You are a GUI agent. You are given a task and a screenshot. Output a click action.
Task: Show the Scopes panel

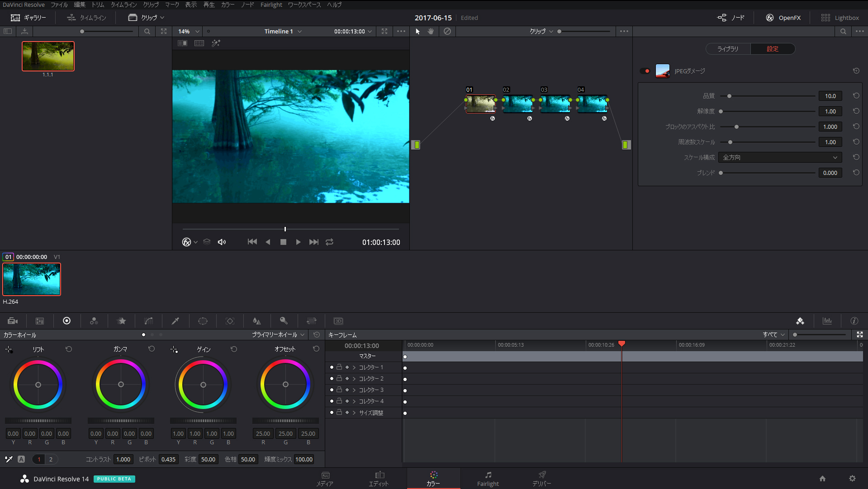(827, 321)
